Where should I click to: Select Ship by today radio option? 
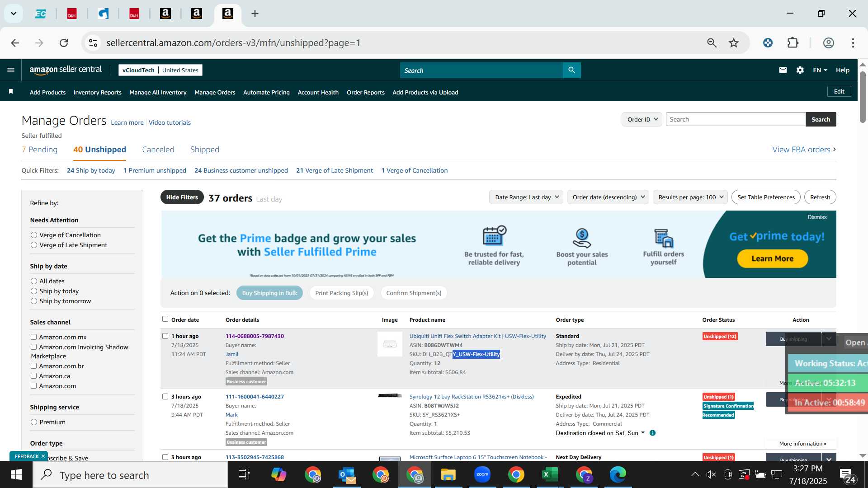pos(34,291)
